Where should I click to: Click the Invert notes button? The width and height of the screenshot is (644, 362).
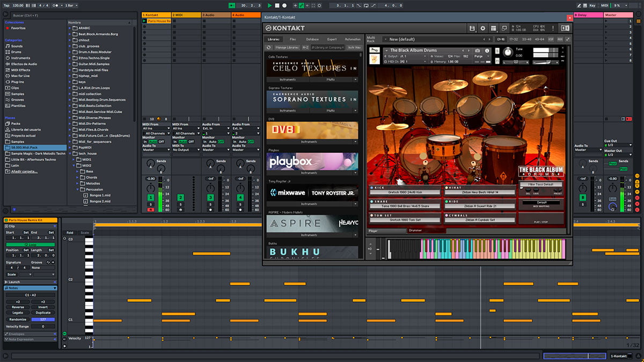(43, 307)
